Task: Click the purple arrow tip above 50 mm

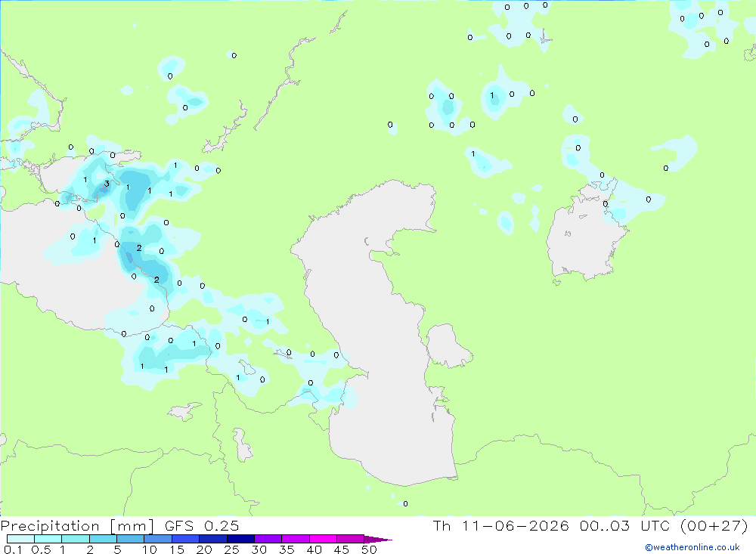Action: pos(378,540)
